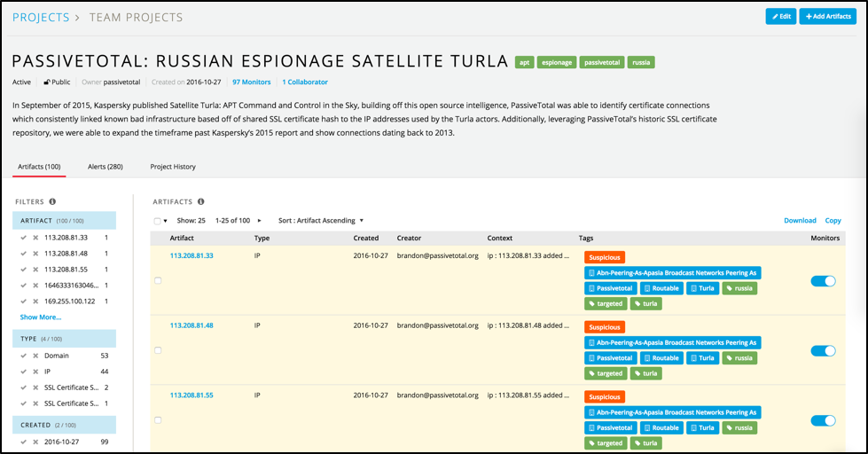868x454 pixels.
Task: Select the 'passivetotal' project tag
Action: click(x=602, y=63)
